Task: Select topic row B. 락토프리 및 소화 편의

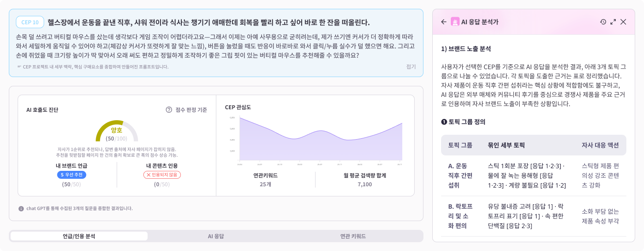Action: coord(534,216)
